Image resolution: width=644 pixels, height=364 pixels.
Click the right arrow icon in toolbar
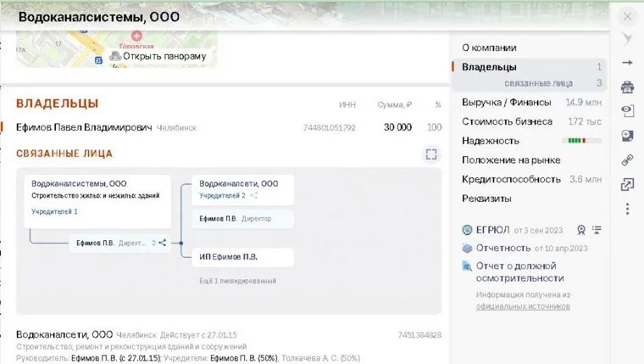pyautogui.click(x=627, y=63)
